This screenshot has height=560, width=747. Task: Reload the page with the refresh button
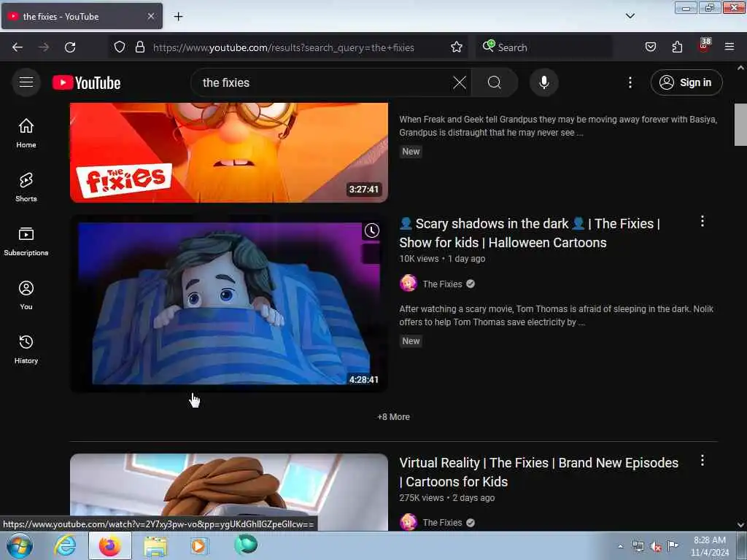(70, 47)
